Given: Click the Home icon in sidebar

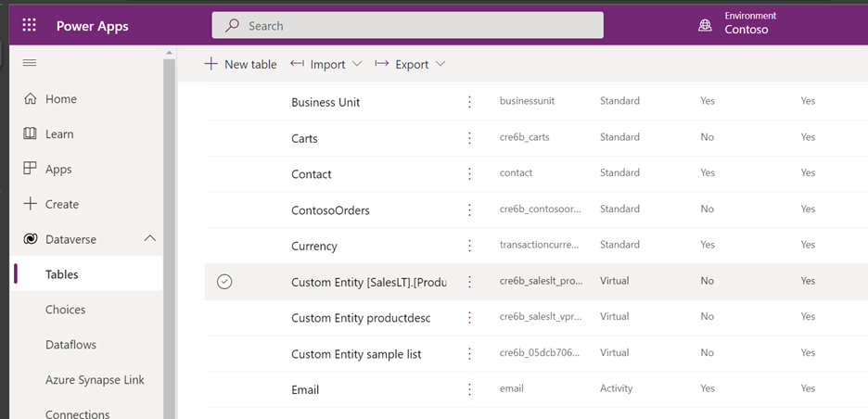Looking at the screenshot, I should click(x=30, y=99).
